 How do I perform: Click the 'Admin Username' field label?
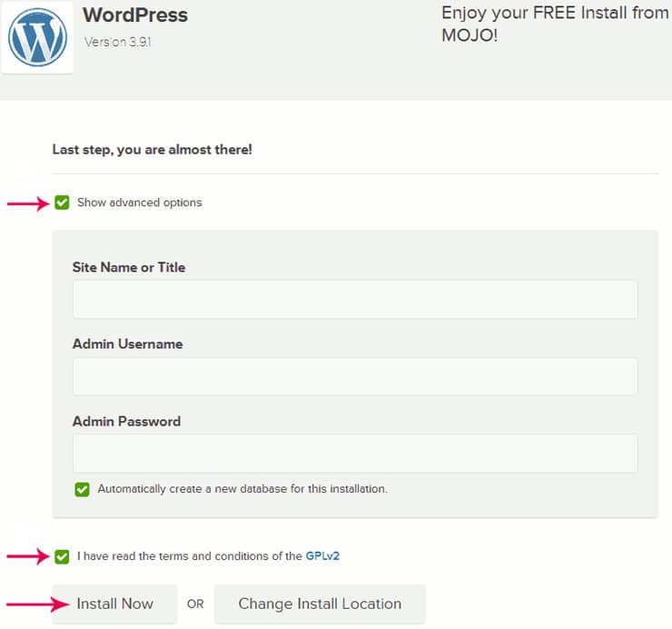point(128,344)
